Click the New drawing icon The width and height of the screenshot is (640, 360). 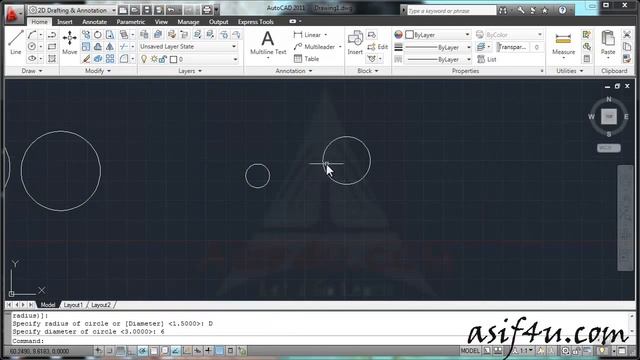point(123,10)
